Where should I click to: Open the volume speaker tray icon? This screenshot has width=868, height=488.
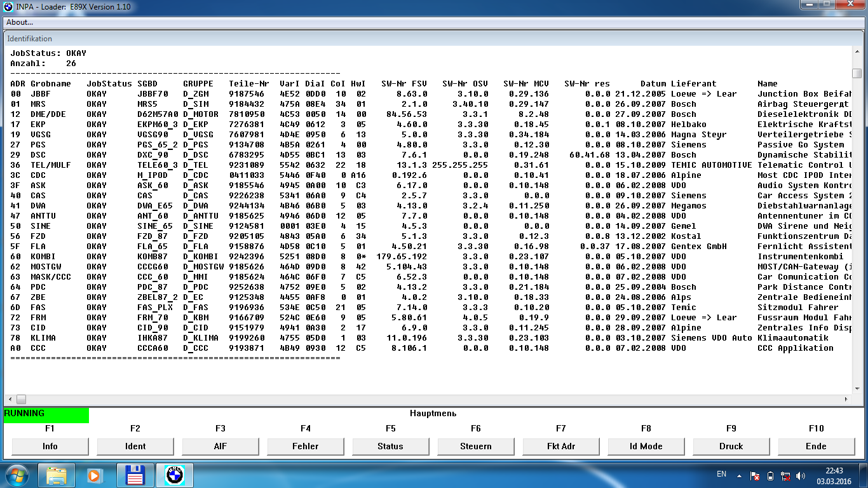(x=801, y=475)
